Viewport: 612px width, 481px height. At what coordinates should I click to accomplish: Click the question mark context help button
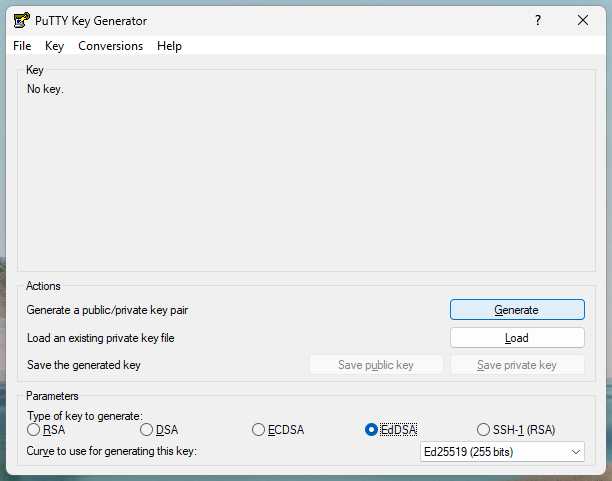pos(538,20)
